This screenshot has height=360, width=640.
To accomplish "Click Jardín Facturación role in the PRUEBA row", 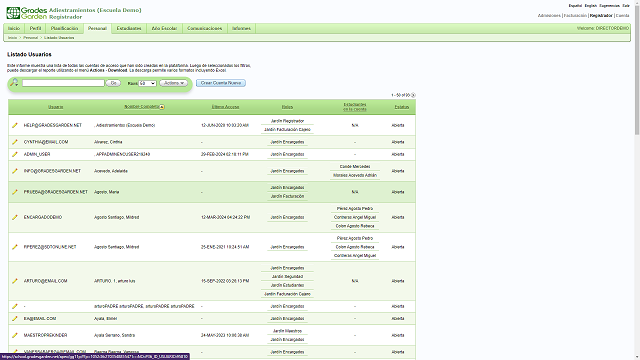I will 287,196.
